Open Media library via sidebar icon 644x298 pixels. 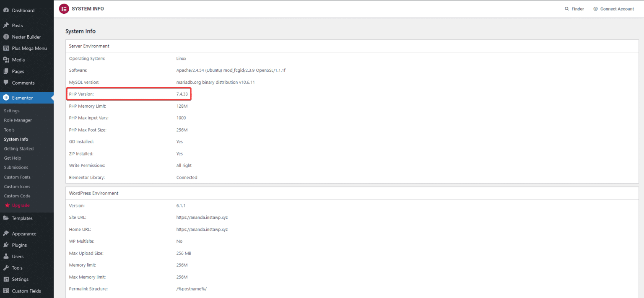pos(6,60)
